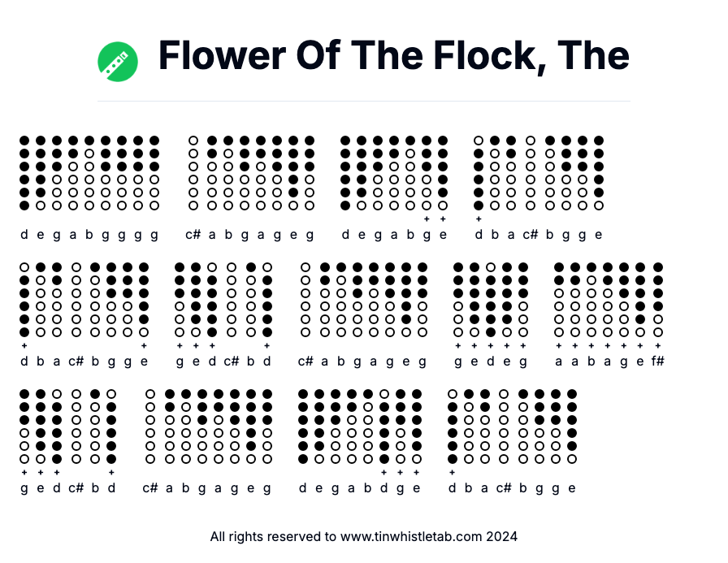Click the first a fingering in the "a a b a g e f#" measure
Image resolution: width=728 pixels, height=563 pixels.
point(559,299)
